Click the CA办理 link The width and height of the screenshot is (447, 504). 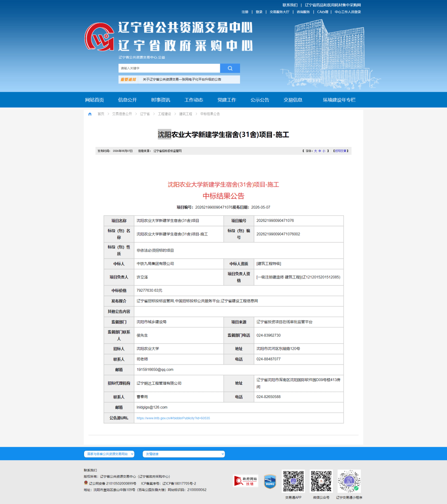(x=322, y=12)
